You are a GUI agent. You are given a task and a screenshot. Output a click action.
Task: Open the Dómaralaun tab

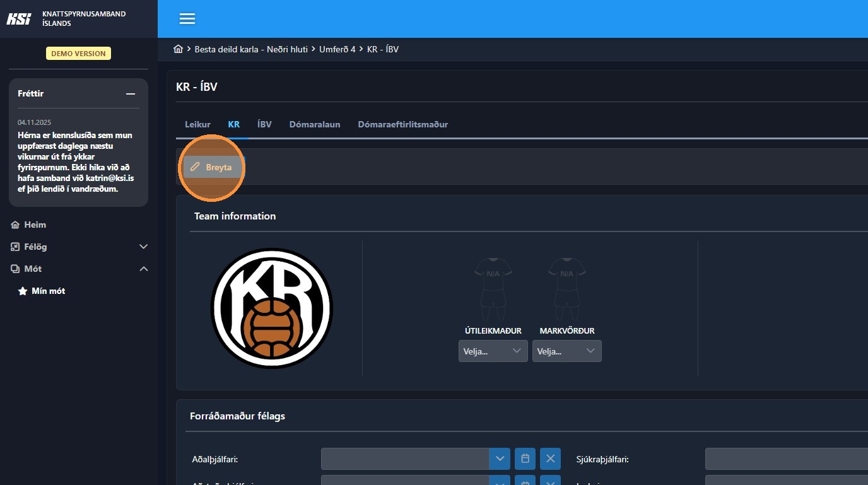click(x=315, y=124)
